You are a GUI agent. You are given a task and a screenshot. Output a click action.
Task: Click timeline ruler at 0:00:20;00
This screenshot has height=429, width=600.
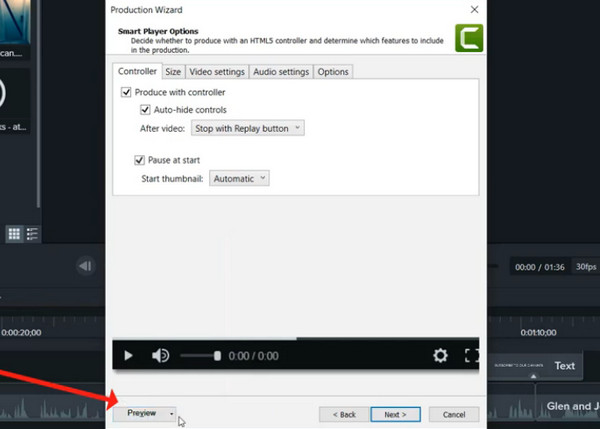[x=21, y=332]
